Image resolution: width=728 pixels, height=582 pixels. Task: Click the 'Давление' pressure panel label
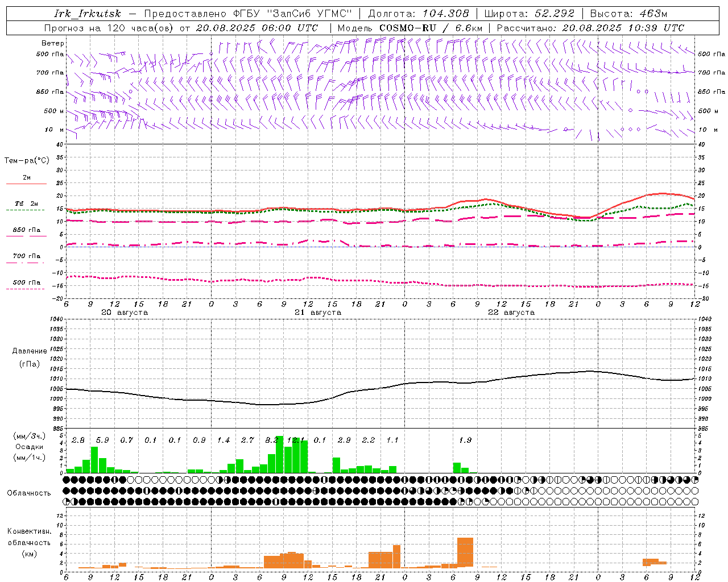point(30,351)
